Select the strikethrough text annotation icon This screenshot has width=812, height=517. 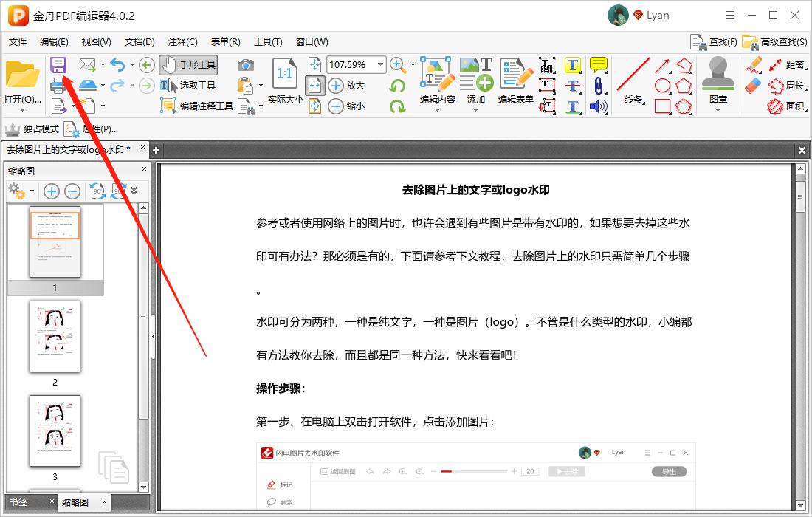pos(573,86)
